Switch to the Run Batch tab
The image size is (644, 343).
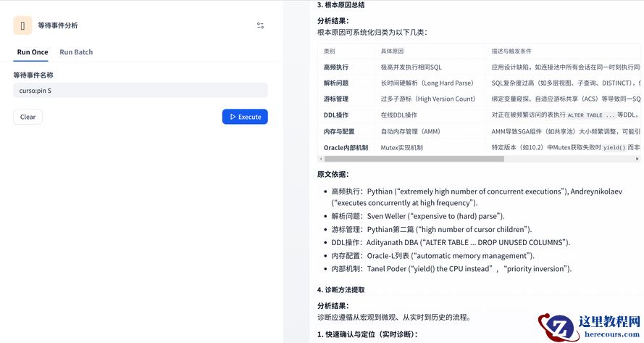[76, 52]
